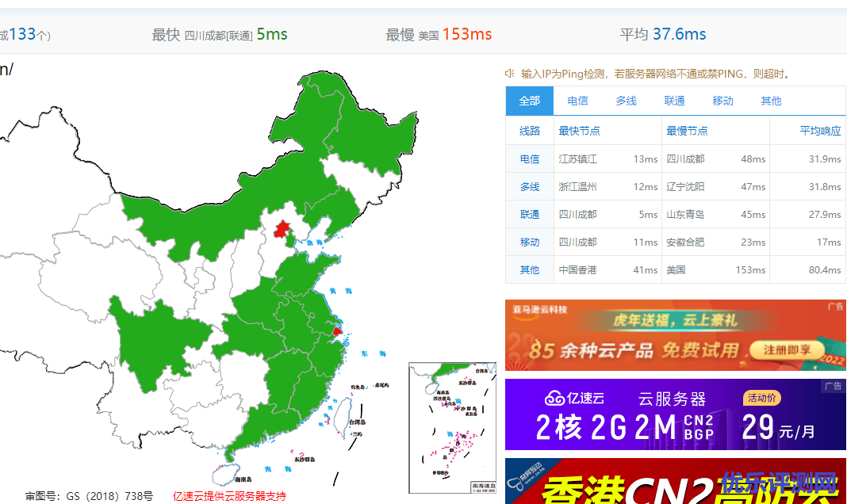Switch to the 电信 tab
This screenshot has width=847, height=504.
[577, 101]
